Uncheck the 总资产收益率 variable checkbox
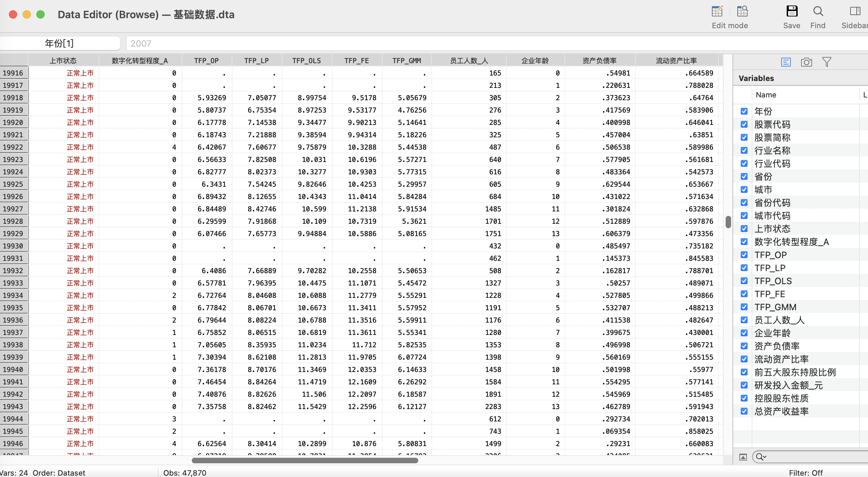 click(x=744, y=411)
